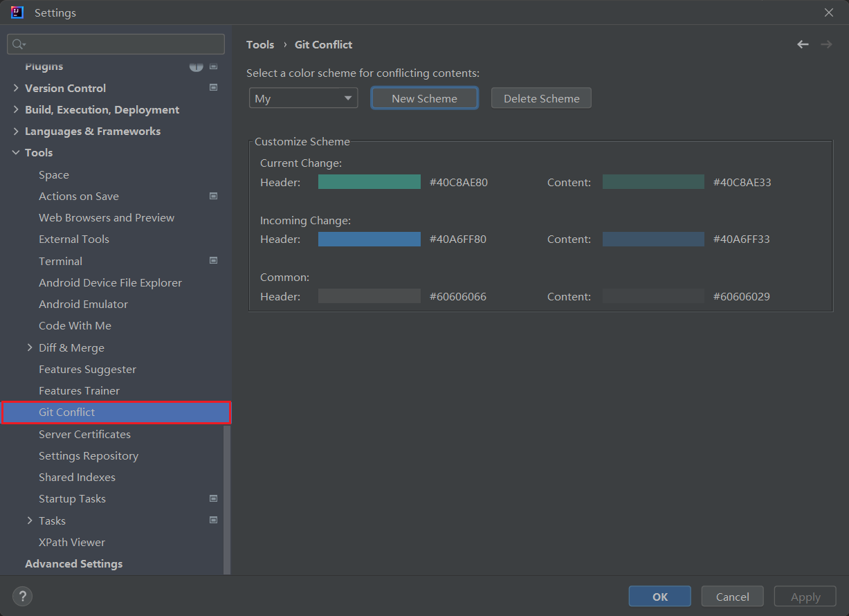
Task: Expand the Tasks tree node
Action: (x=30, y=520)
